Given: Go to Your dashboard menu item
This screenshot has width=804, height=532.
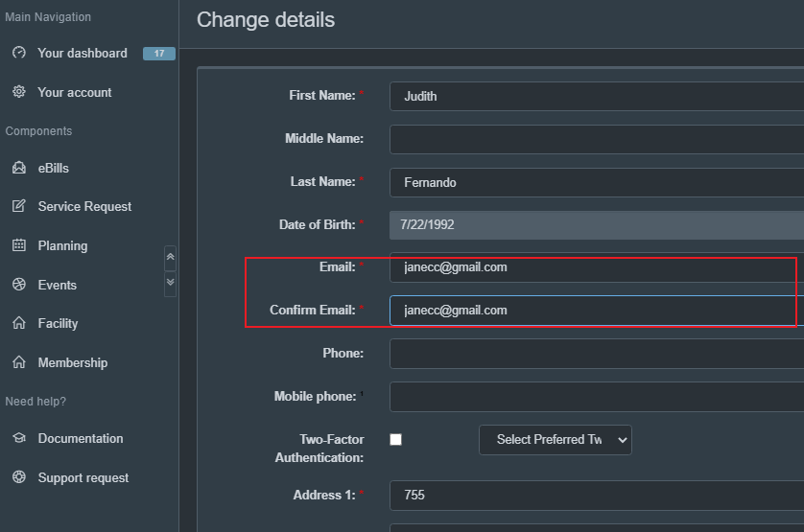Looking at the screenshot, I should (x=83, y=53).
